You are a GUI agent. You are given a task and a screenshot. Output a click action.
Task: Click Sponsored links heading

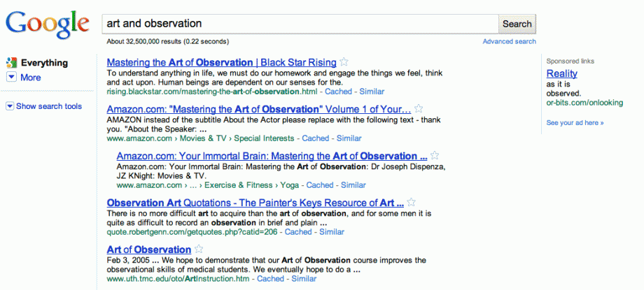pos(570,61)
